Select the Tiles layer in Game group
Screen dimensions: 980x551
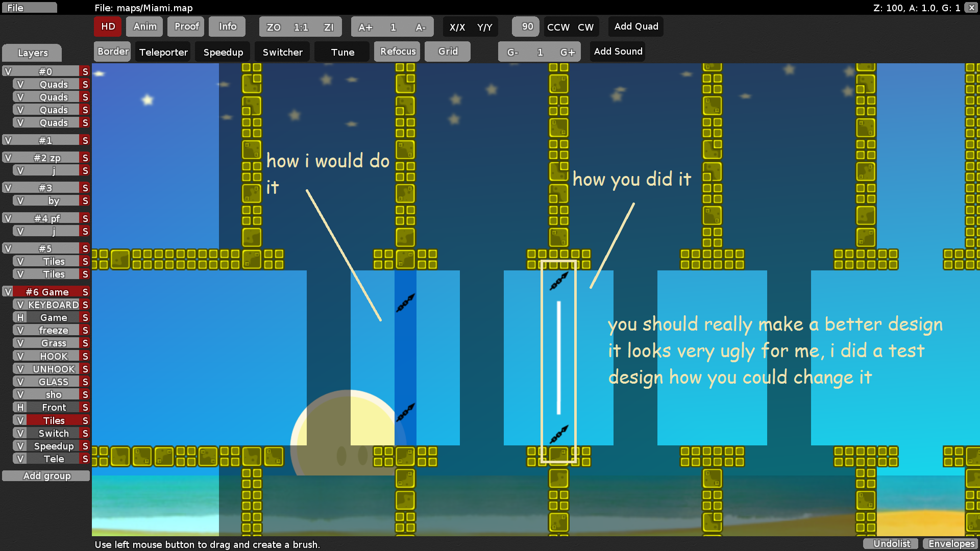click(x=54, y=420)
